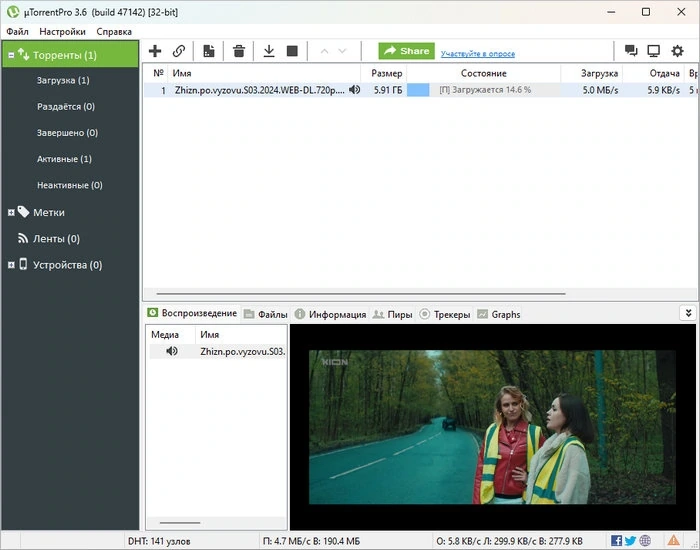
Task: Remove torrent with trash icon
Action: coord(239,51)
